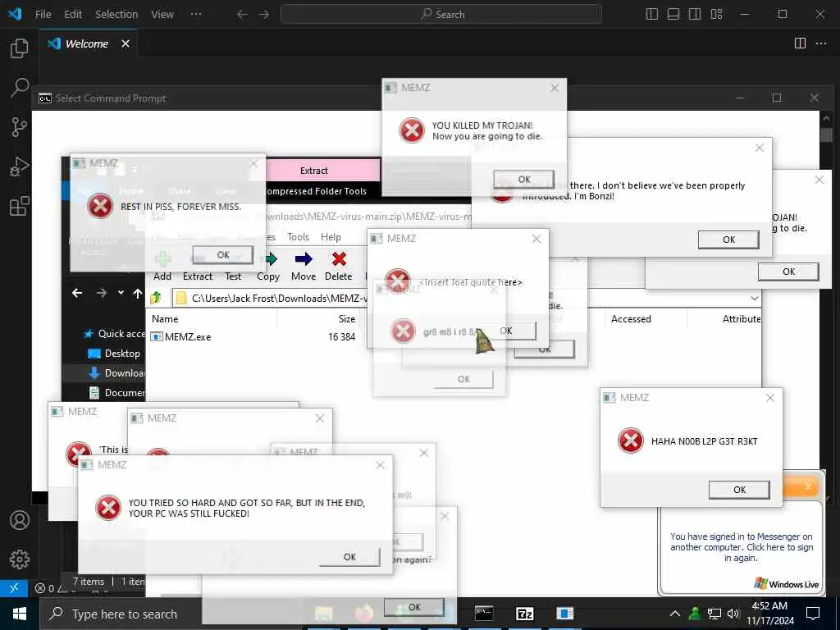Click the Delete icon in 7-Zip toolbar
840x630 pixels.
(x=339, y=267)
